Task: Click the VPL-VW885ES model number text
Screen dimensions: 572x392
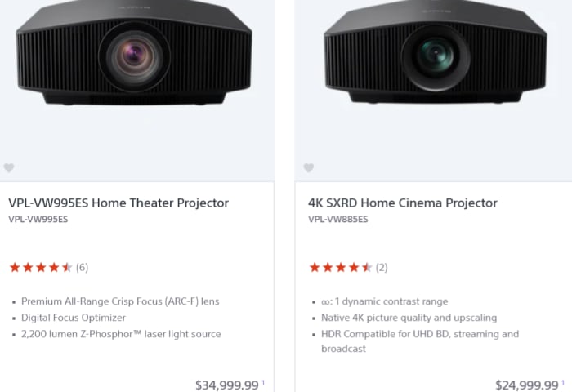Action: point(338,219)
